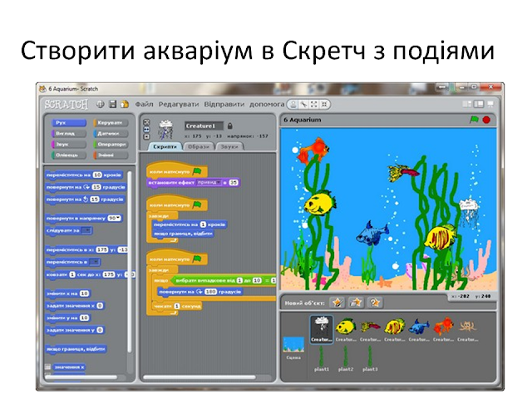Select the plant3 sprite
The image size is (532, 399).
point(370,359)
